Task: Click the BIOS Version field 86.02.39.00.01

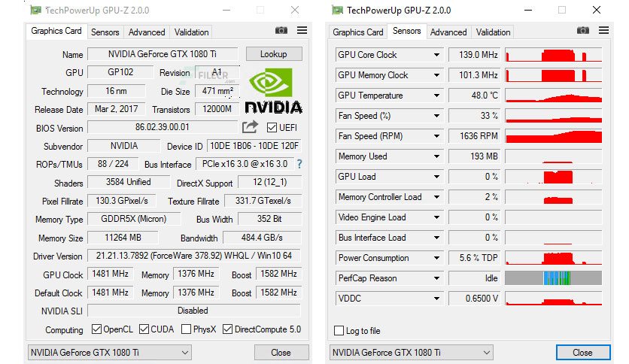Action: coord(163,127)
